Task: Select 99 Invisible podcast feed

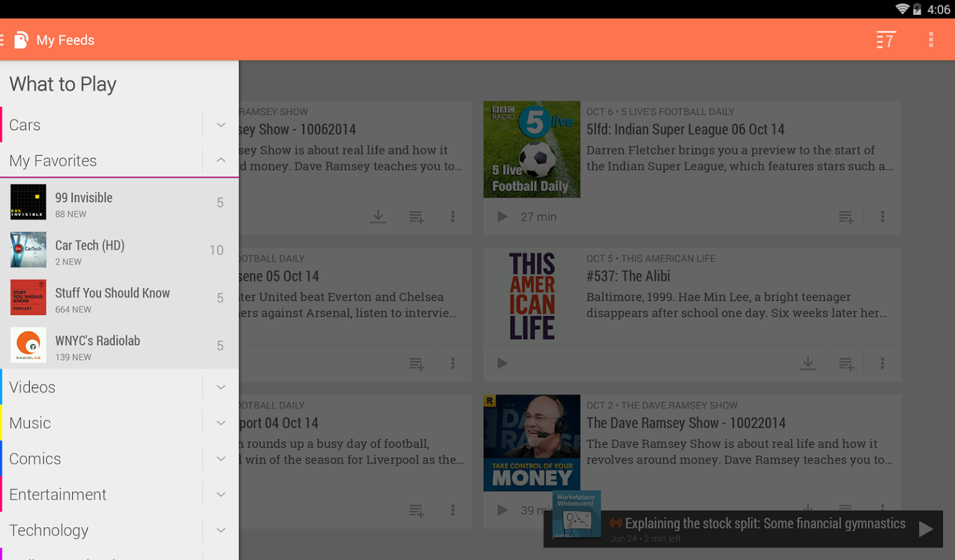Action: pos(120,203)
